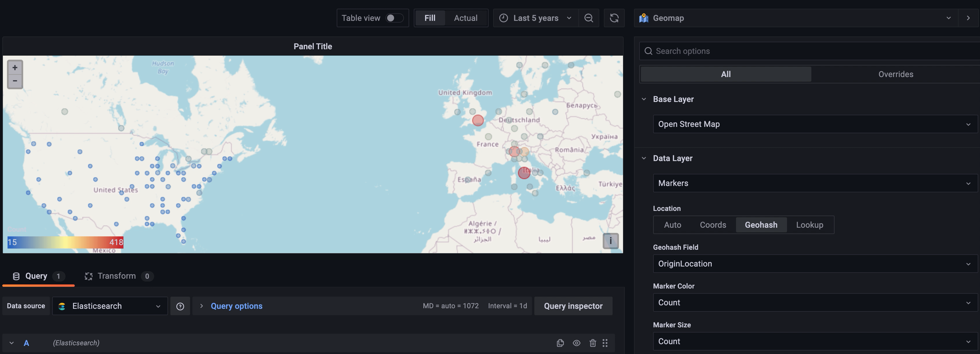Image resolution: width=980 pixels, height=354 pixels.
Task: Zoom out the map with minus button
Action: 15,81
